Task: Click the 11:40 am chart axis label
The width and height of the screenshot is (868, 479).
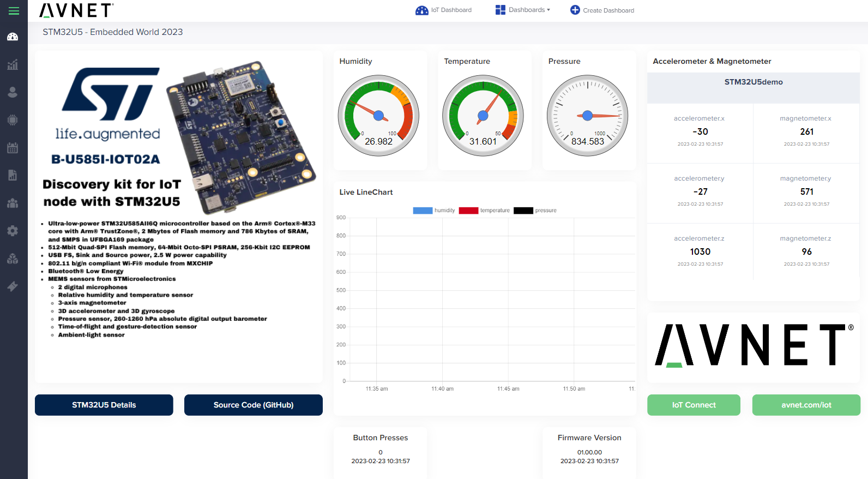Action: click(x=442, y=389)
